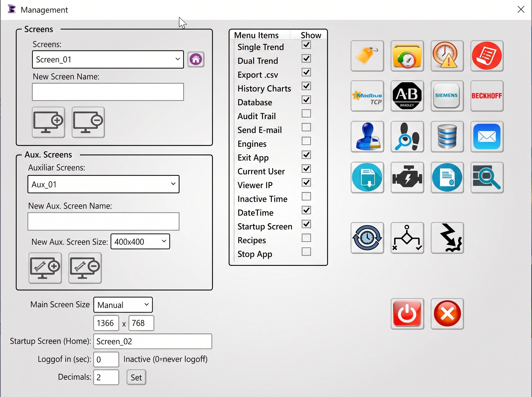Open the blue user stamp icon
Image resolution: width=532 pixels, height=397 pixels.
pos(367,137)
